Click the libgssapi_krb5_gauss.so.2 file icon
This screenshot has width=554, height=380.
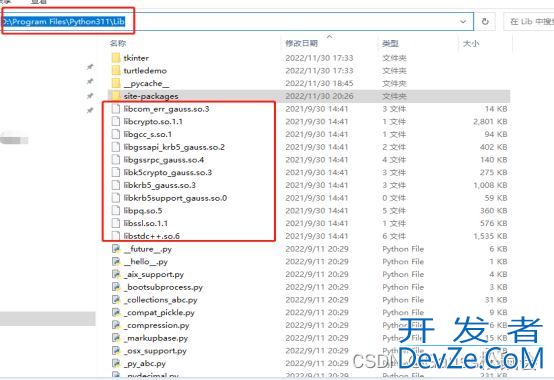[116, 147]
